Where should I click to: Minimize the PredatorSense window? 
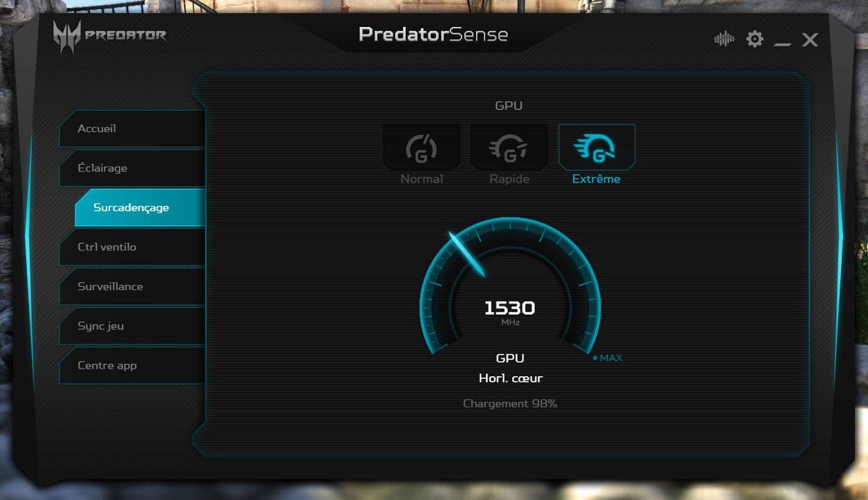point(782,44)
